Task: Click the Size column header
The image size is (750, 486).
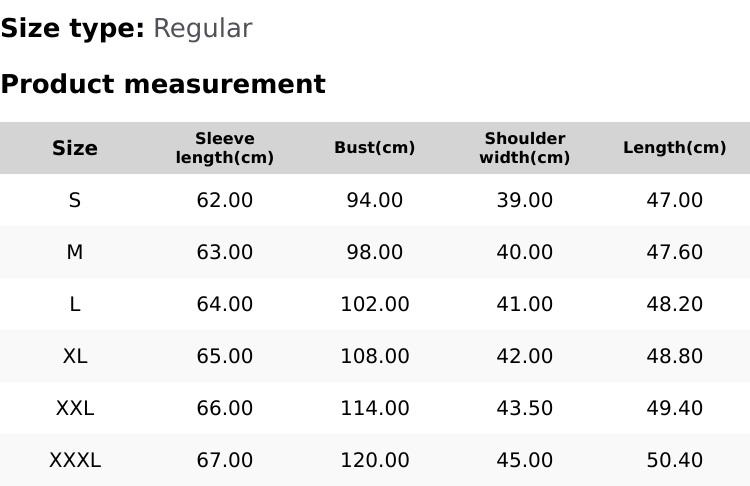Action: tap(75, 148)
